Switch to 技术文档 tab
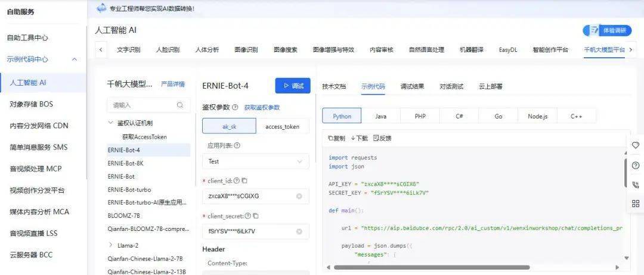Viewport: 644px width, 275px height. click(334, 86)
